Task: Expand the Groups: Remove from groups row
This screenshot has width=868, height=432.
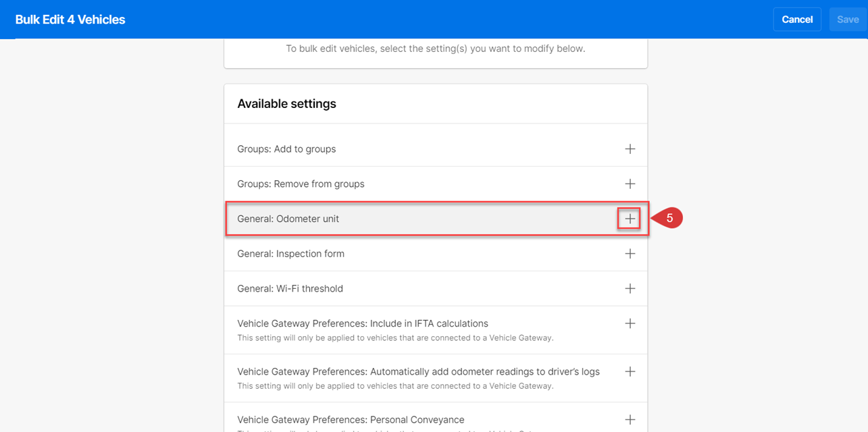Action: 301,184
